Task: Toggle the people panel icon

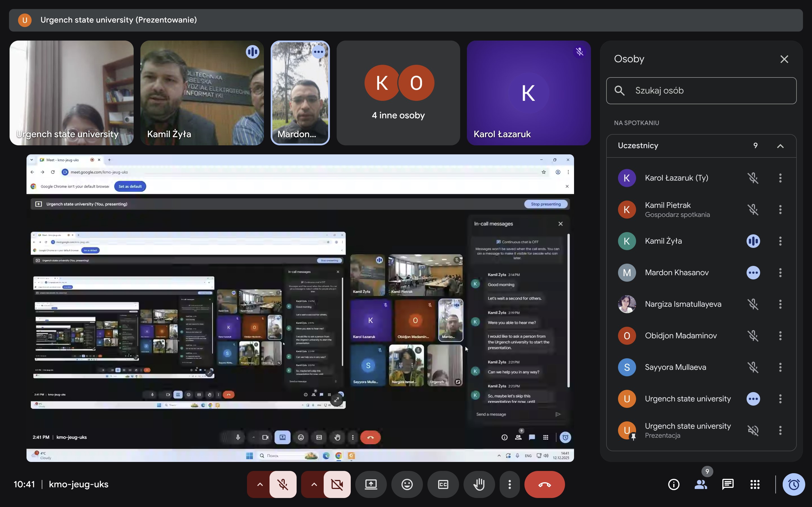Action: click(701, 484)
